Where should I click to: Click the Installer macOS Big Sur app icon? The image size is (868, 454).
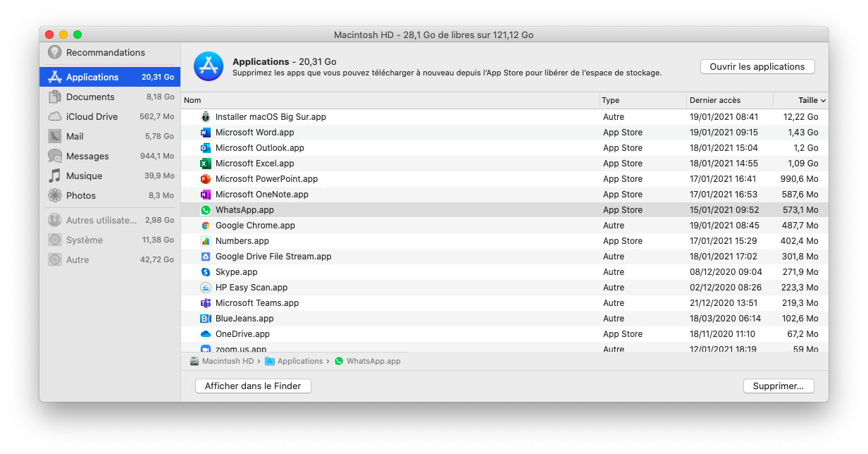point(206,117)
